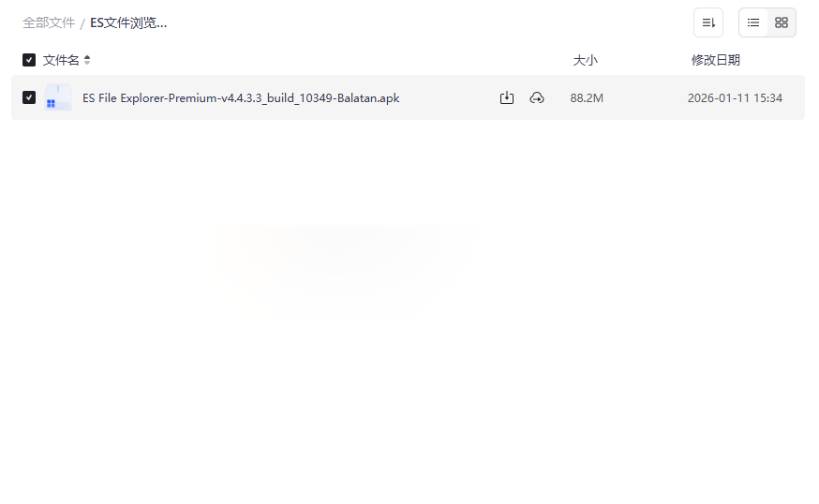Click the 88.2M file size value
This screenshot has height=504, width=819.
coord(587,98)
